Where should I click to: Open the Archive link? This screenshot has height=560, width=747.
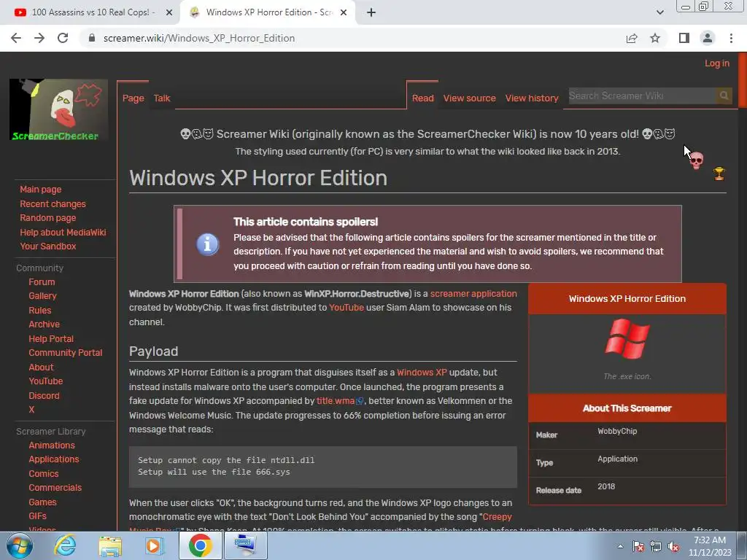44,324
